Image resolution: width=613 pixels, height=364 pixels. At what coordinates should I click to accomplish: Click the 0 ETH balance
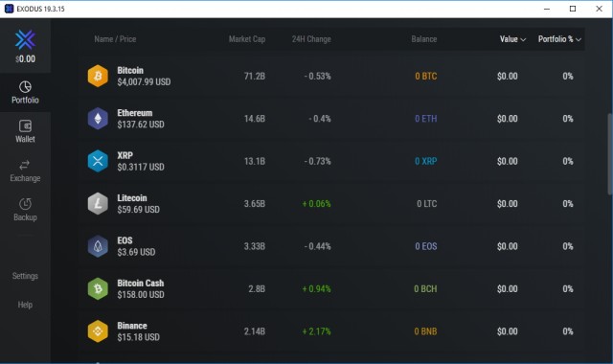[x=425, y=119]
